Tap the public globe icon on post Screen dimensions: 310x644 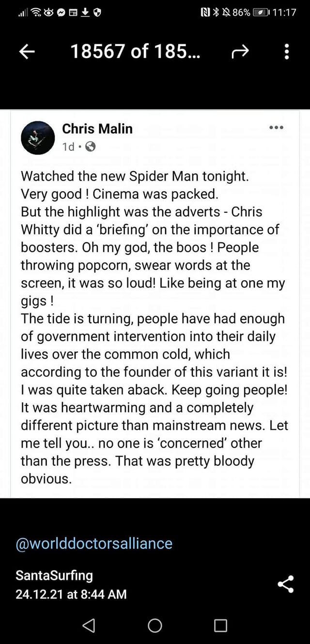(x=90, y=146)
